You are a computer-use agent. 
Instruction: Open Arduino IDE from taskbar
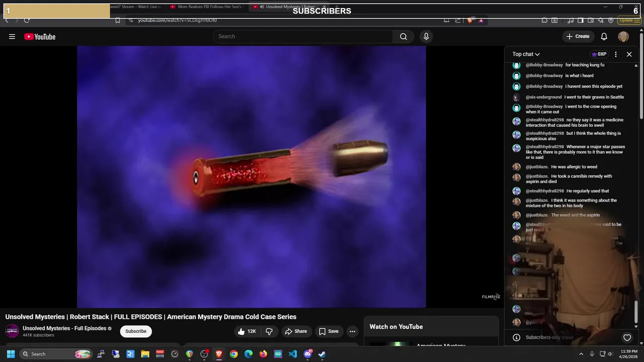coord(278,354)
